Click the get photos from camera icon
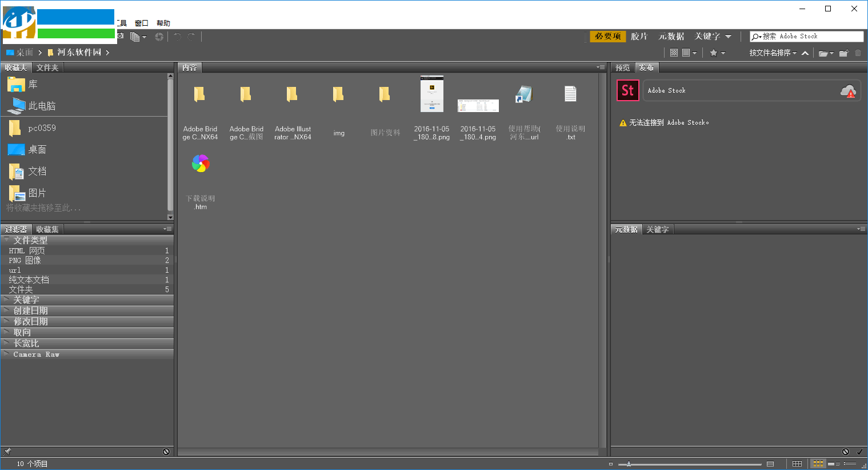The image size is (868, 470). tap(121, 35)
